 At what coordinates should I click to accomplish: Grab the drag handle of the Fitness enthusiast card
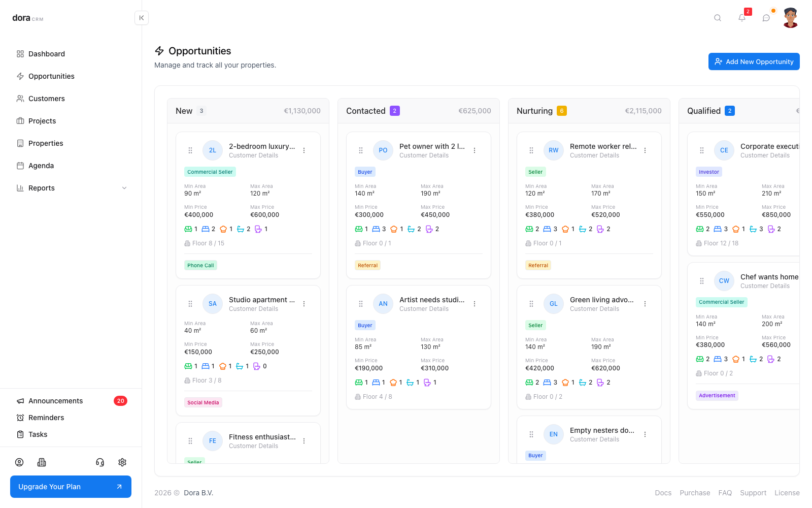(190, 441)
